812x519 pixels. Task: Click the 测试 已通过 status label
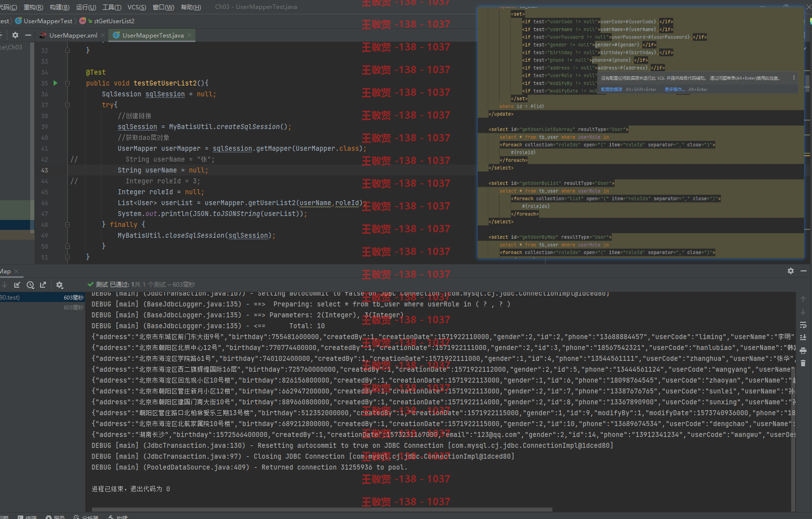pos(113,285)
